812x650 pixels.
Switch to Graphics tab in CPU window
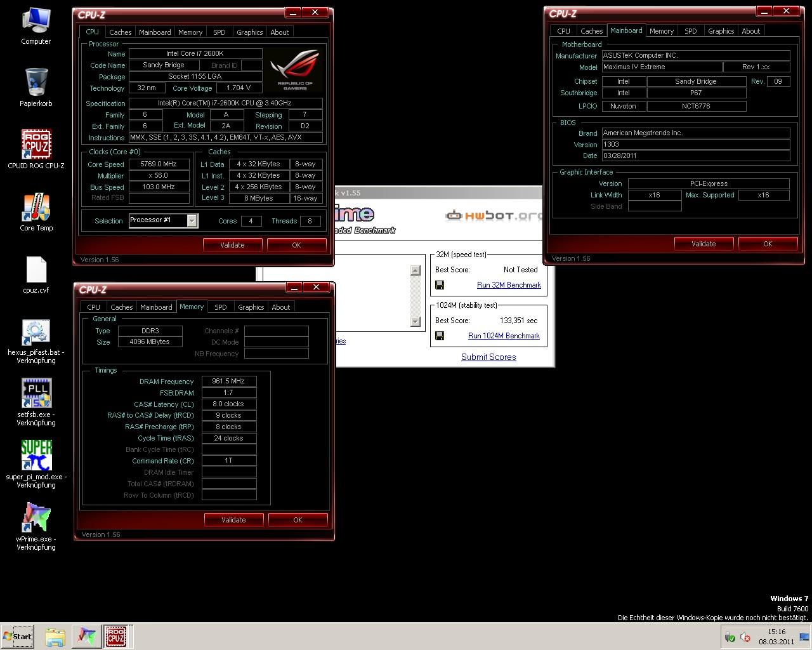click(249, 32)
